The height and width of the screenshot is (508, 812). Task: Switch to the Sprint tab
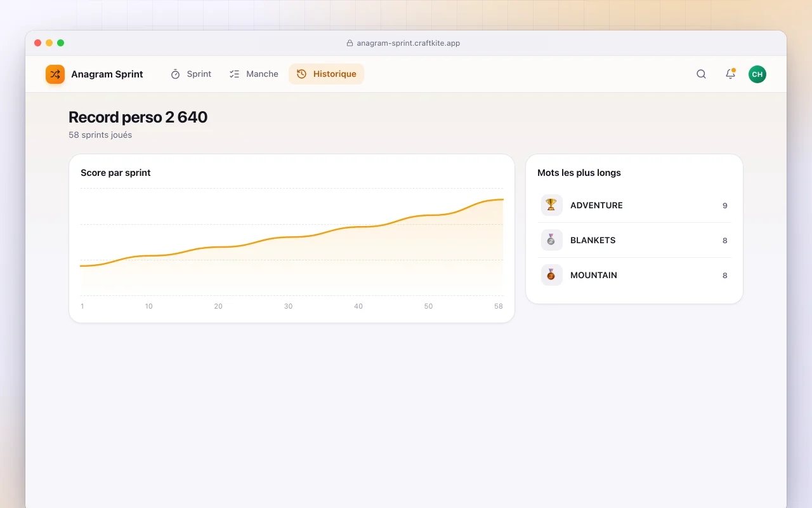[x=191, y=74]
